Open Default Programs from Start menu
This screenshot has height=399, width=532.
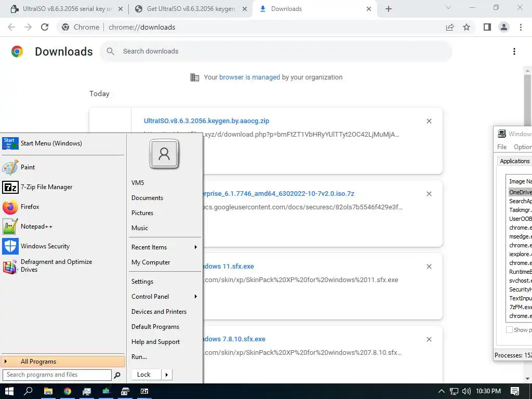[x=155, y=327]
